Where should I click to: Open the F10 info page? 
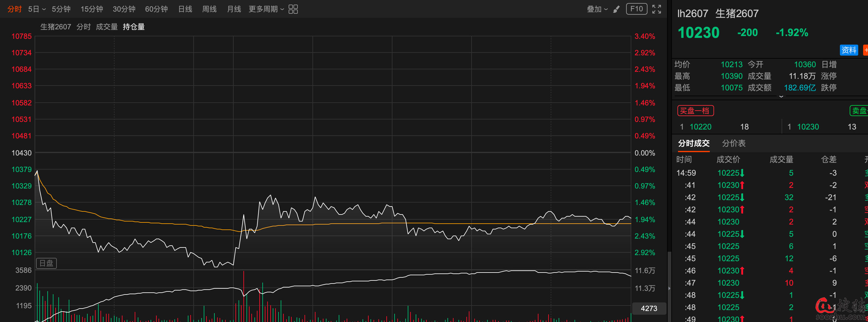636,9
